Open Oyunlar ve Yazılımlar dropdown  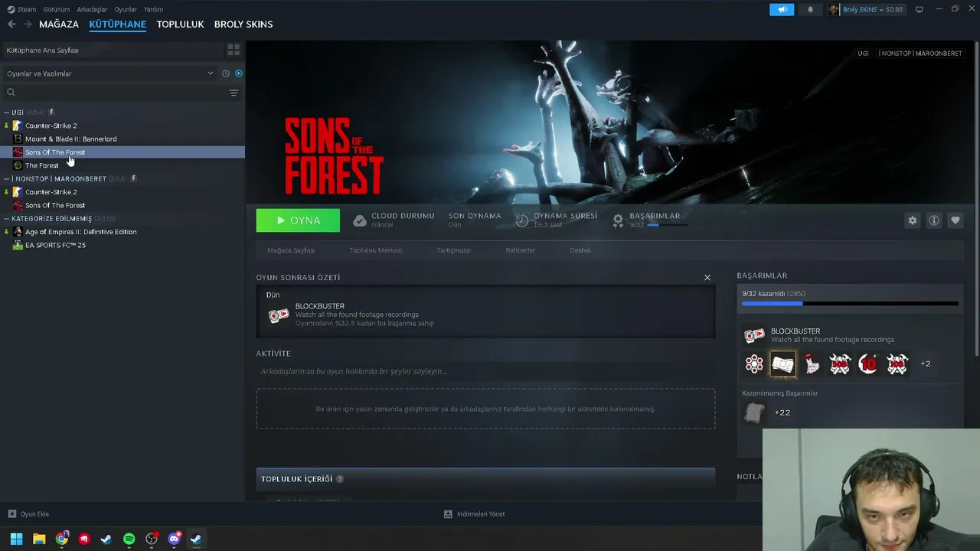coord(110,73)
